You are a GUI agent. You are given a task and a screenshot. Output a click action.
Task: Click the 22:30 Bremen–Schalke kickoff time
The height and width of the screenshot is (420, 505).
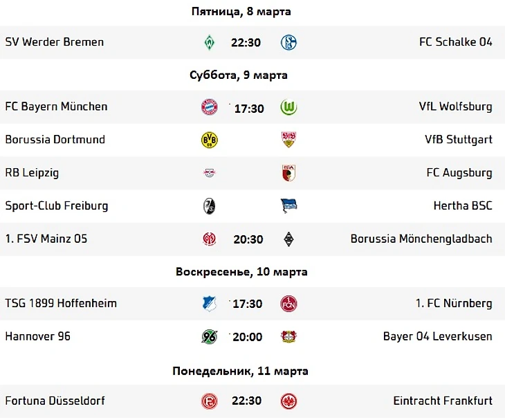[246, 42]
